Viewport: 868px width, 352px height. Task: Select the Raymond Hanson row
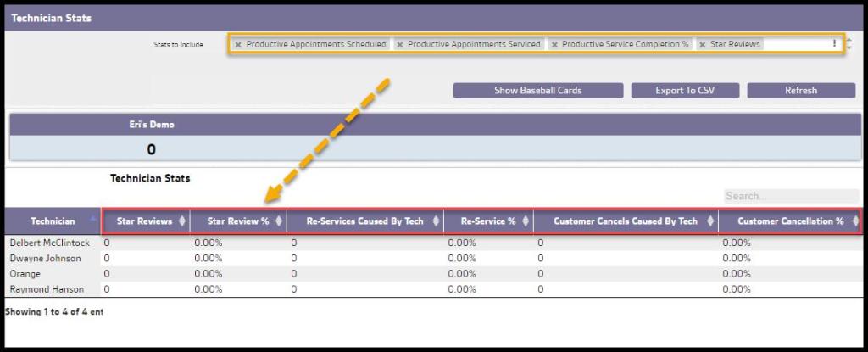coord(47,289)
